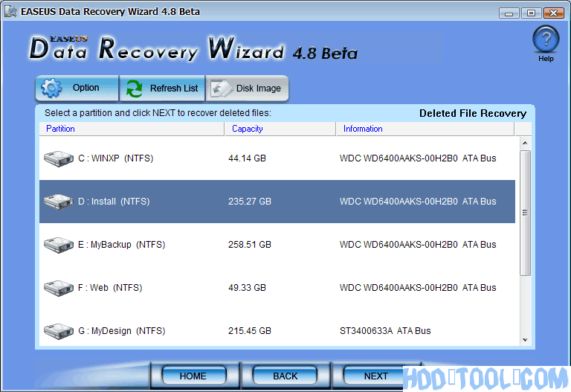Click the drive icon for G: MyDesign

59,331
